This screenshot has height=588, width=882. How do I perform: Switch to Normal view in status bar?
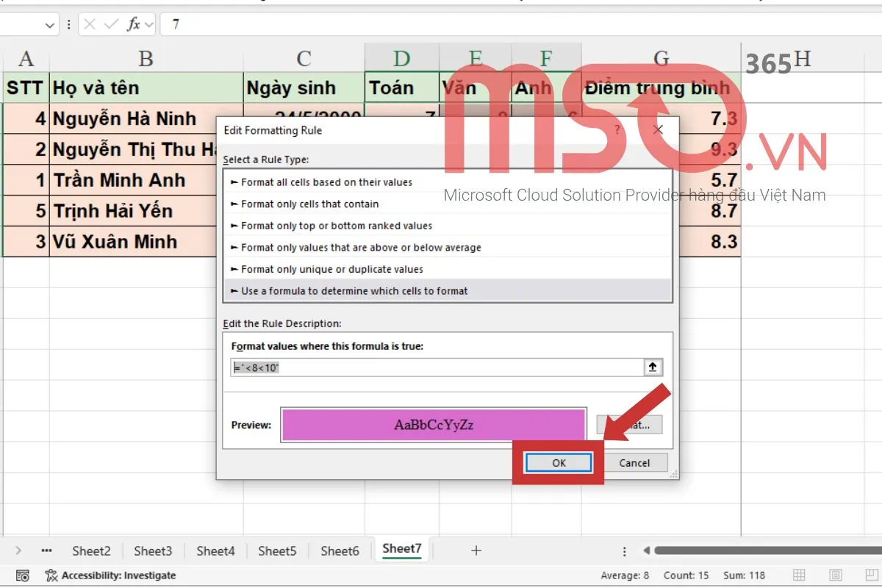click(799, 576)
